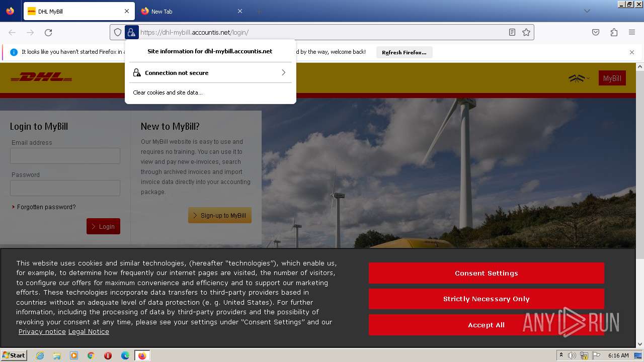The width and height of the screenshot is (644, 362).
Task: Click the page scrollbar down arrow
Action: (640, 344)
